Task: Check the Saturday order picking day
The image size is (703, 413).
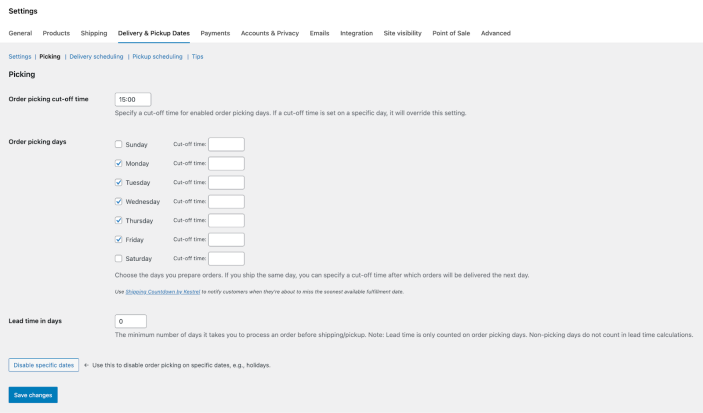Action: pyautogui.click(x=119, y=258)
